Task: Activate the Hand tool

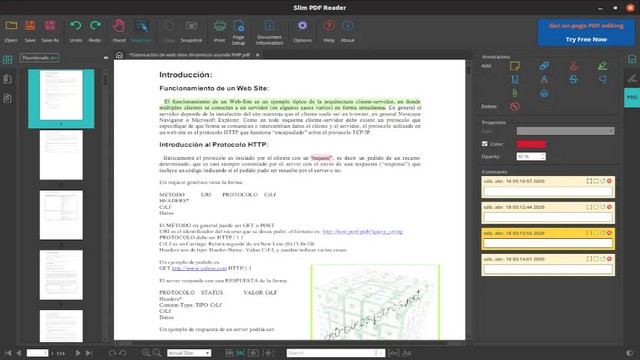Action: (119, 31)
